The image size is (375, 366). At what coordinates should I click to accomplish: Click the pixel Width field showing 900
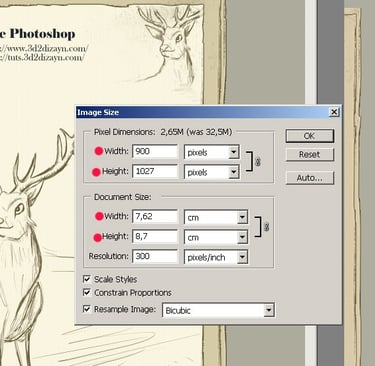[x=155, y=151]
